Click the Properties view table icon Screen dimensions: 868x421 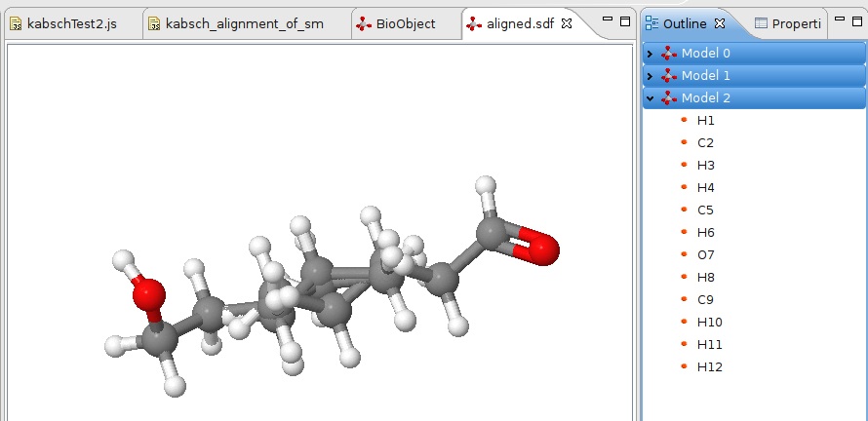click(761, 23)
